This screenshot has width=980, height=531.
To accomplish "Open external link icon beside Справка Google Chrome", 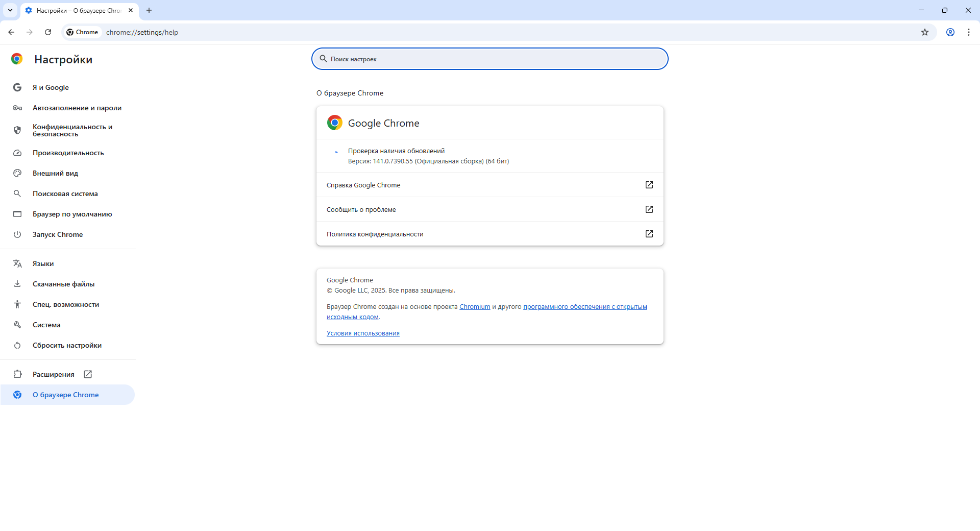I will click(x=649, y=185).
